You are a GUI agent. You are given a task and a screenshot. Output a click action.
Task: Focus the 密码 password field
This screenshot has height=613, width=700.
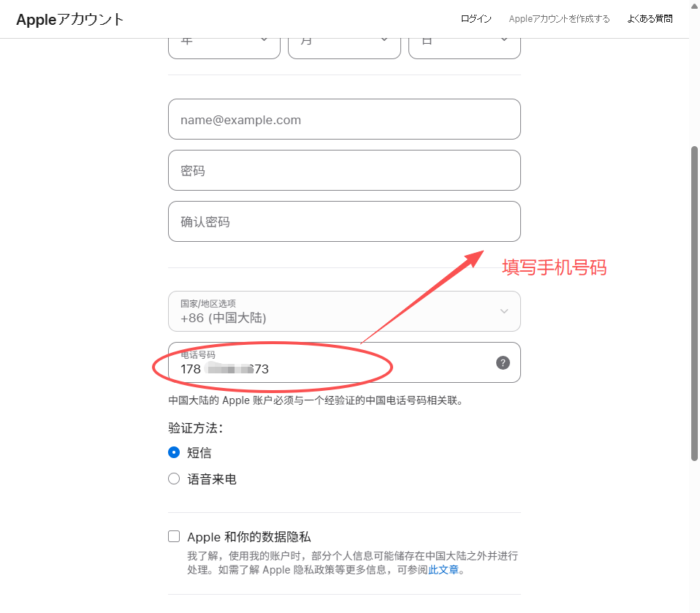point(344,170)
